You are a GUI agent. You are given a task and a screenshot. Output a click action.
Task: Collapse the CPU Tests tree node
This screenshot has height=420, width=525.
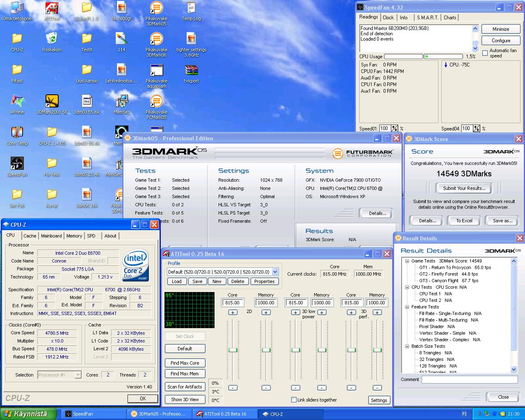pyautogui.click(x=407, y=287)
